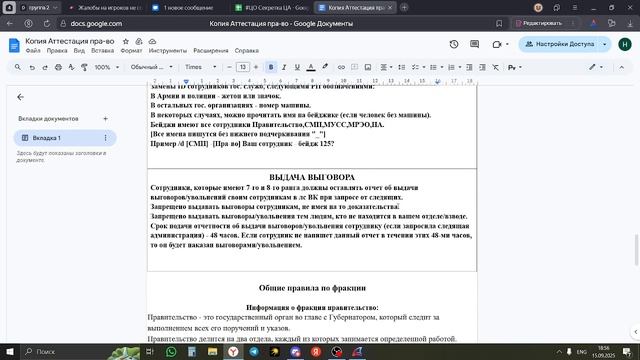Open a new browser tab
This screenshot has width=640, height=360.
[404, 7]
